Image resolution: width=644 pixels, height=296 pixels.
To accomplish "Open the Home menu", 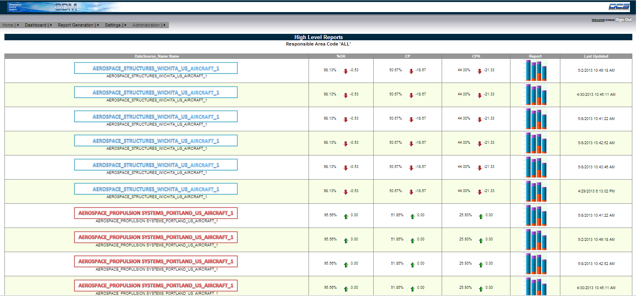I will 8,25.
